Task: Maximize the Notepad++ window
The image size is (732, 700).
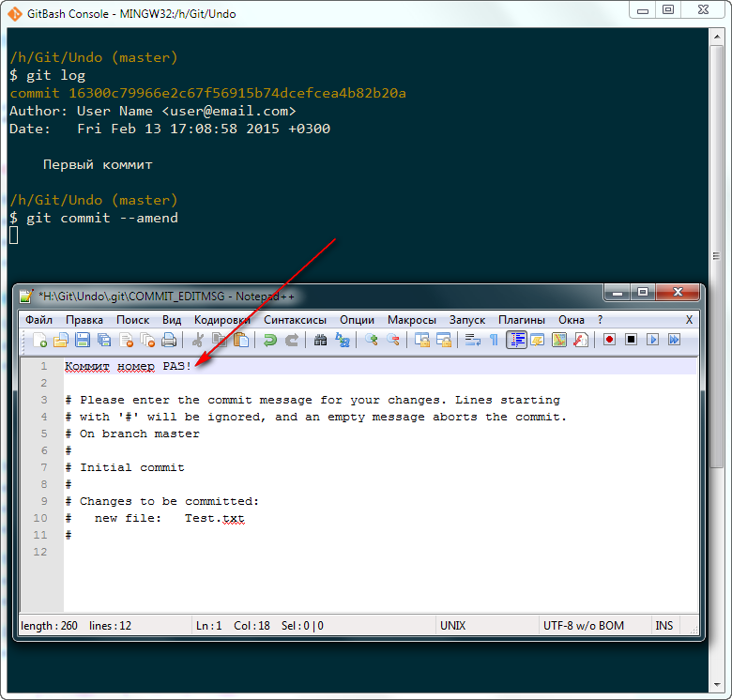Action: click(x=643, y=292)
